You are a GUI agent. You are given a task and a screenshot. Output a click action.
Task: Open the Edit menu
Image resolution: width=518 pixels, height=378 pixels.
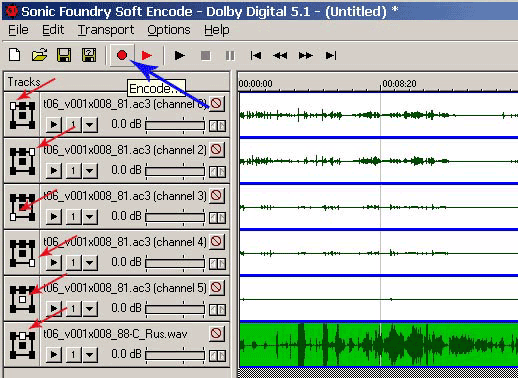53,30
